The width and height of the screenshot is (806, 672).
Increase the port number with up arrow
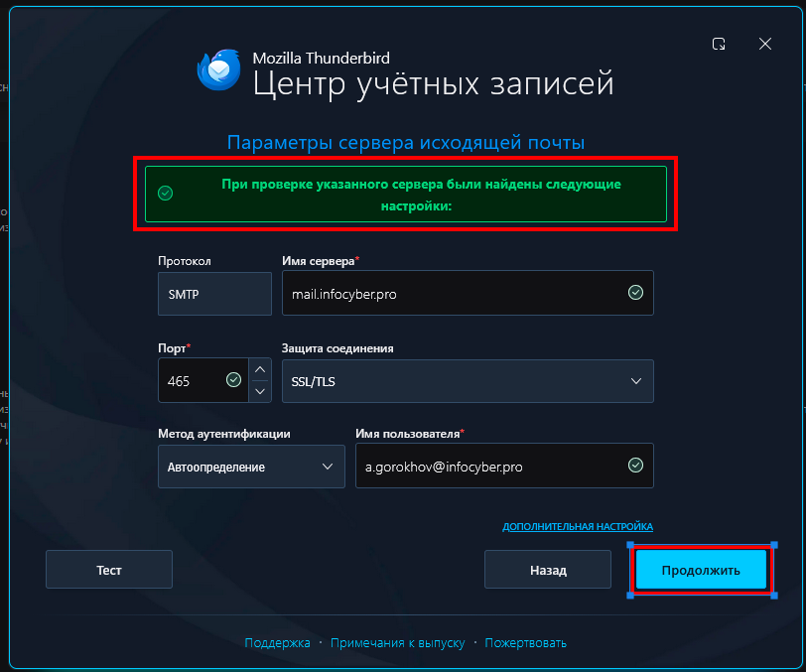[260, 369]
